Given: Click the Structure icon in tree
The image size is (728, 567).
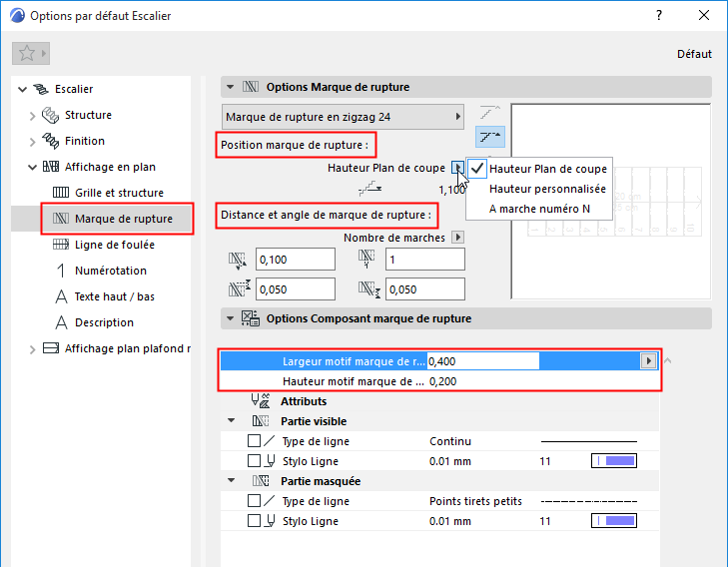Looking at the screenshot, I should (x=50, y=115).
